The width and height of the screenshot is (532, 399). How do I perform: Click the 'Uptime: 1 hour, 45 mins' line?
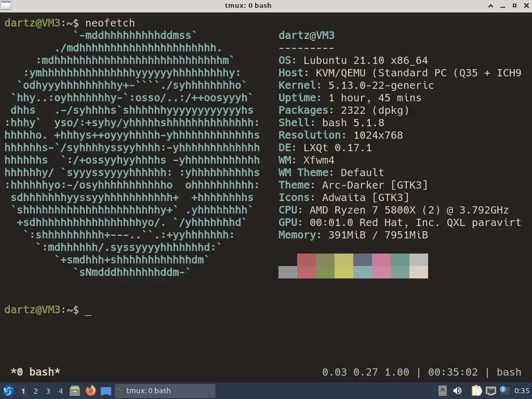tap(350, 98)
